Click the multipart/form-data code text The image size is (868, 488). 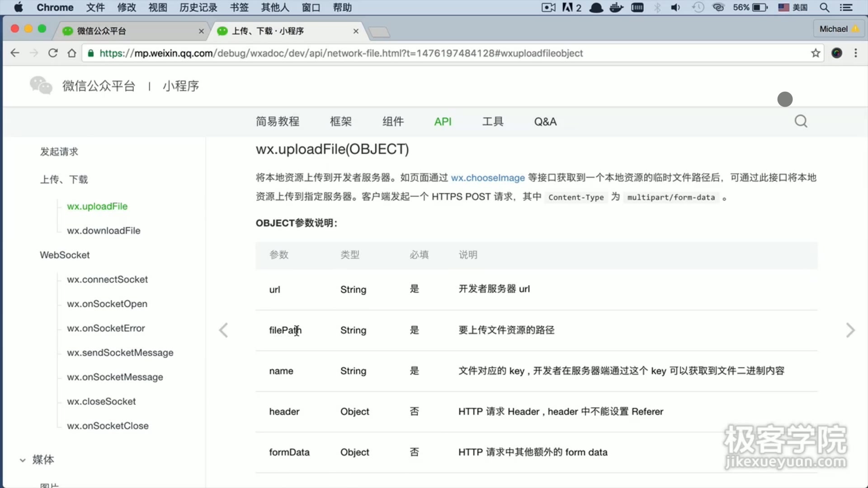[671, 197]
